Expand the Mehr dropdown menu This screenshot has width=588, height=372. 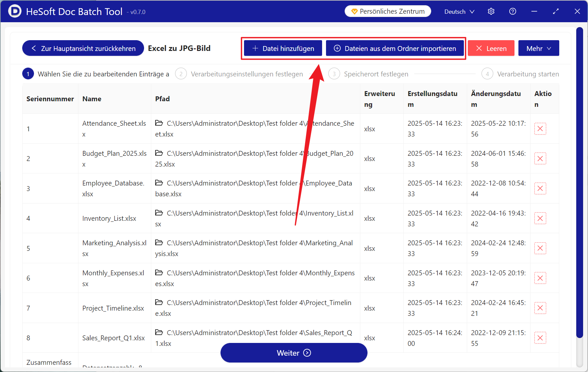[539, 48]
